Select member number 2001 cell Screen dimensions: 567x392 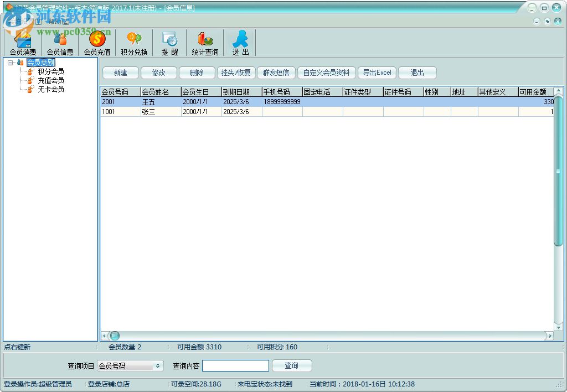pos(120,102)
